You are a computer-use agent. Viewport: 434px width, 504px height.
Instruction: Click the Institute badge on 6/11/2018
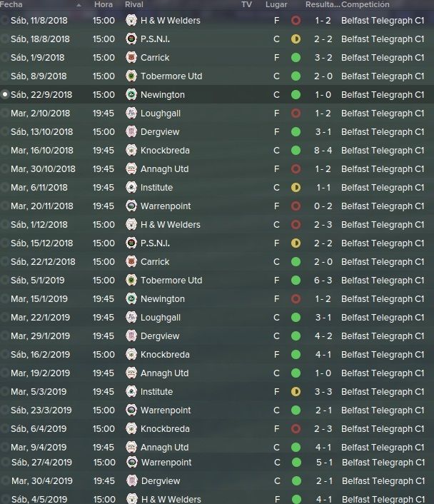pyautogui.click(x=131, y=187)
